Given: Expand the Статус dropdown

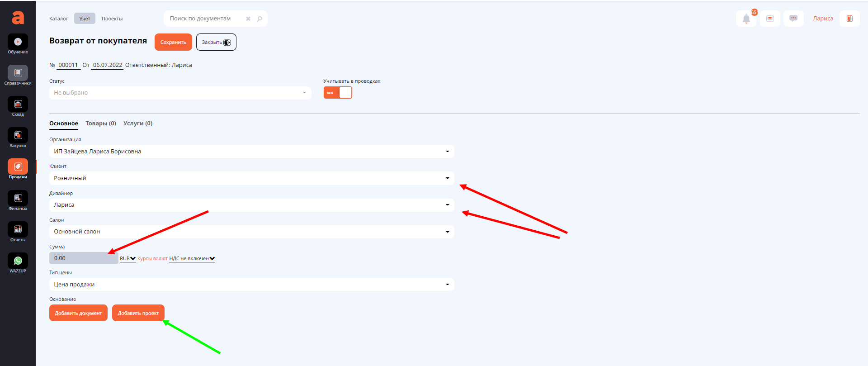Looking at the screenshot, I should point(180,93).
